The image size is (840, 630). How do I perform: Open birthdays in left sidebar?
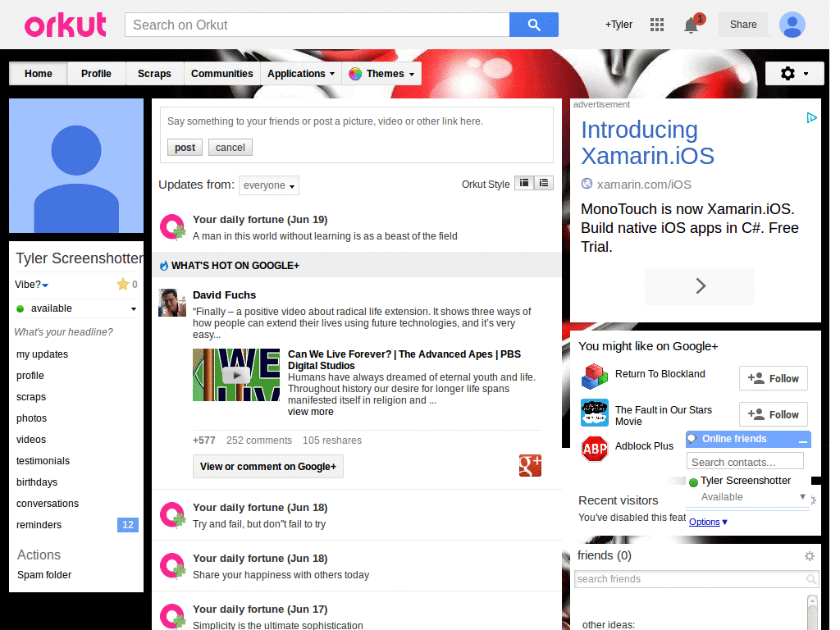[36, 482]
